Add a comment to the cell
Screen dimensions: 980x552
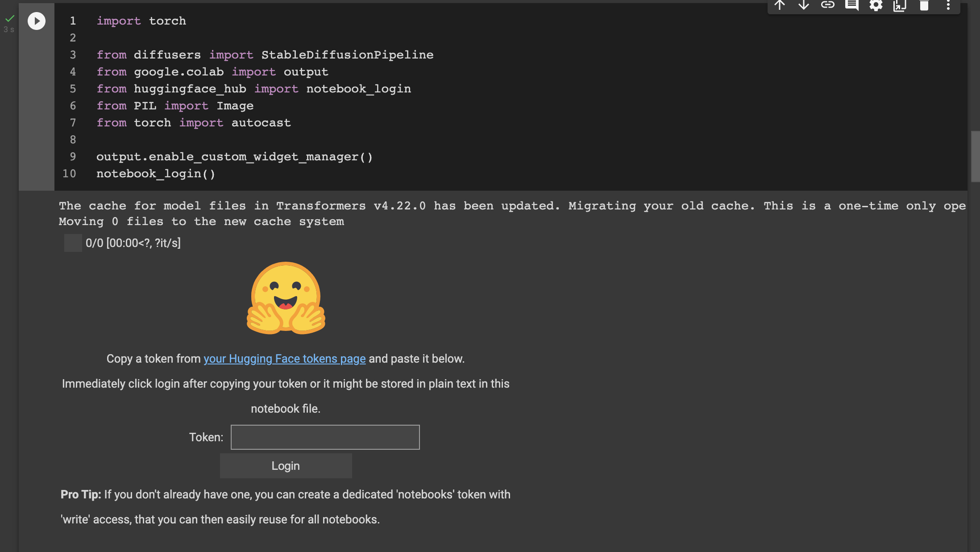852,5
